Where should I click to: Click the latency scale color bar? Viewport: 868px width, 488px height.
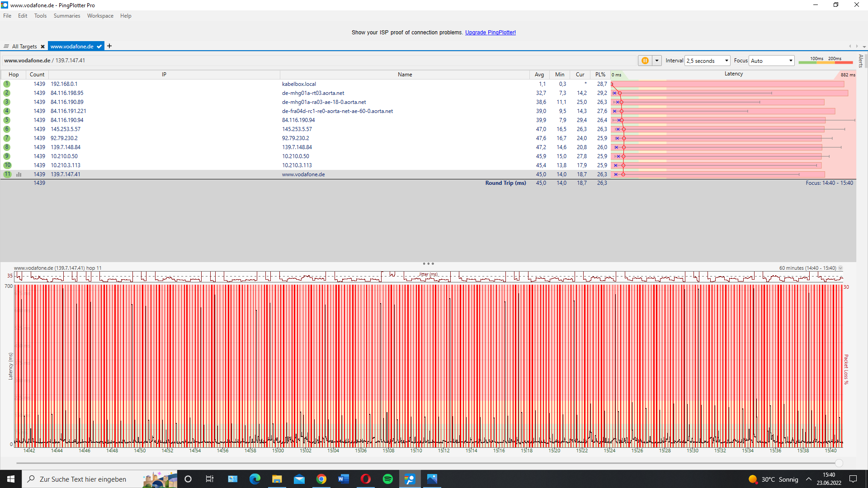[x=826, y=62]
